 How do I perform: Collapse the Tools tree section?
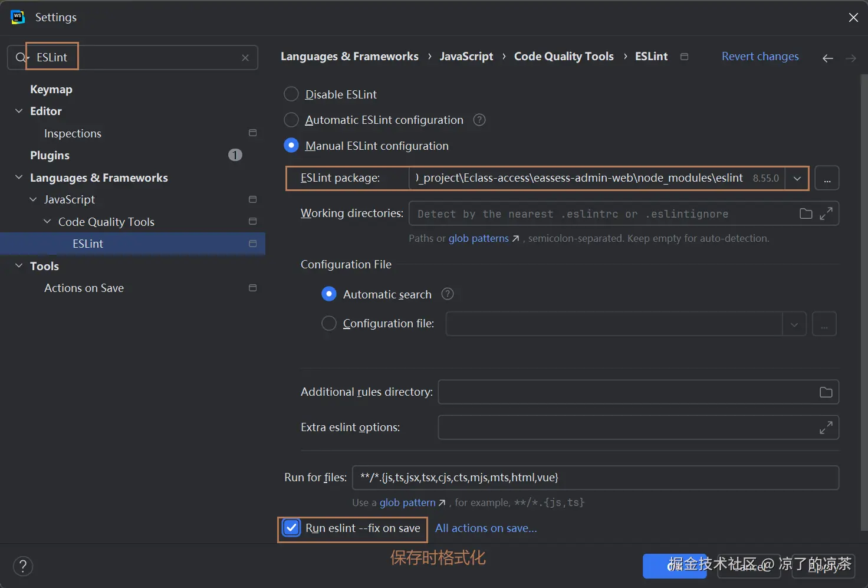pyautogui.click(x=19, y=266)
